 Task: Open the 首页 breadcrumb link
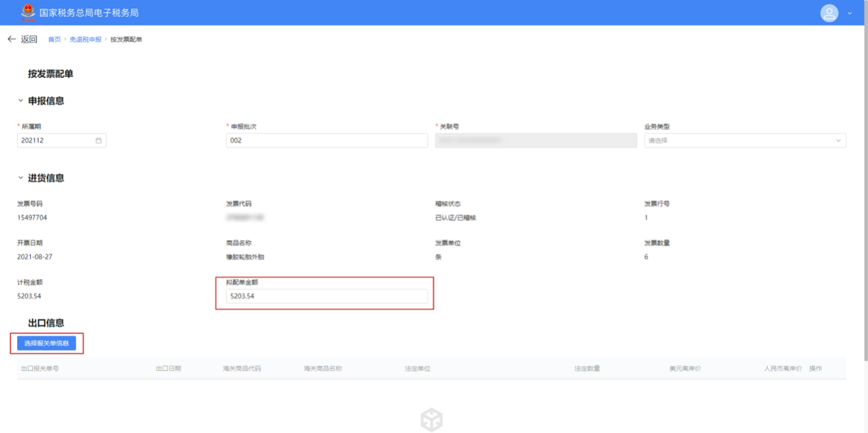(54, 40)
